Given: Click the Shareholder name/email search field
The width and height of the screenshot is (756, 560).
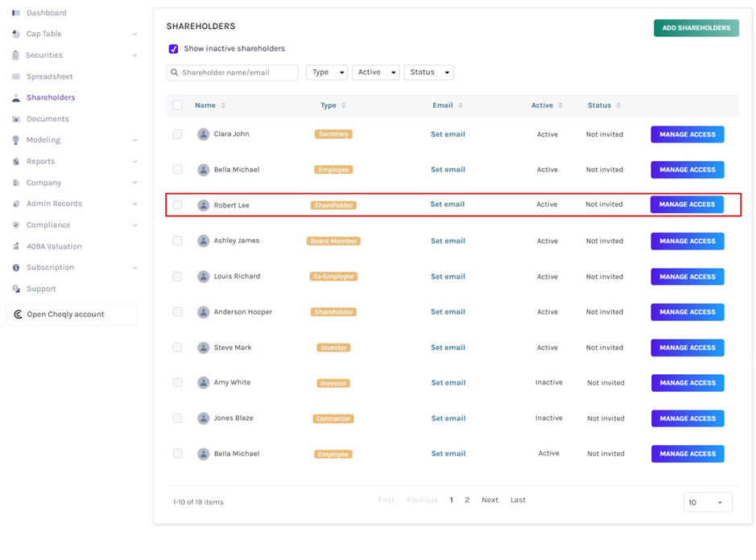Looking at the screenshot, I should [x=233, y=72].
